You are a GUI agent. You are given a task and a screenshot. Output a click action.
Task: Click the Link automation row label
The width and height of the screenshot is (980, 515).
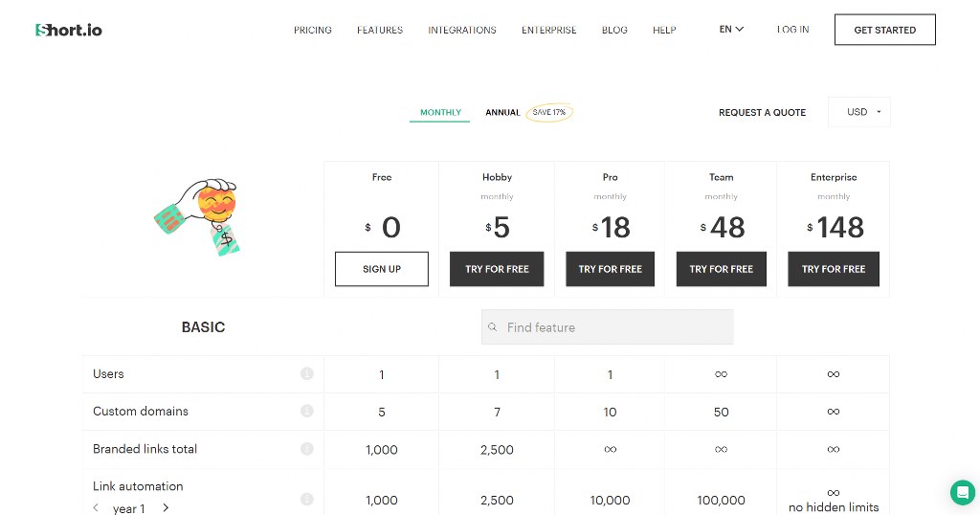click(138, 486)
